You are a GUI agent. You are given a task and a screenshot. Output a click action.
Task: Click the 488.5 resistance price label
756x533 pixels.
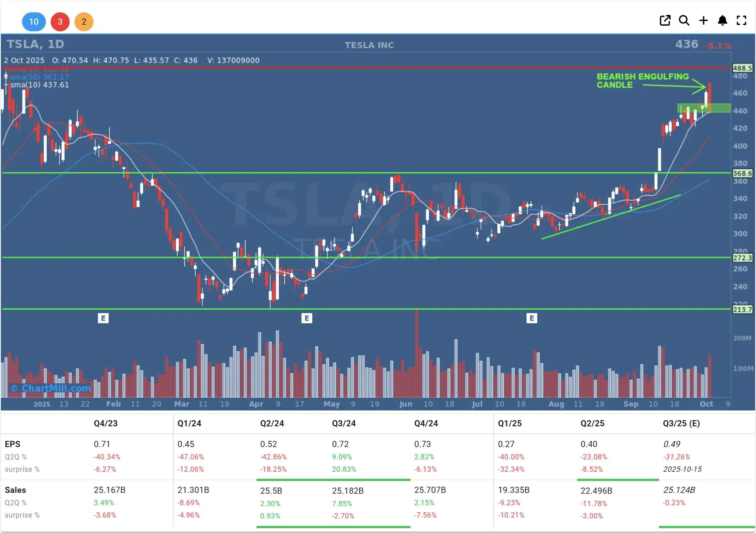click(742, 68)
